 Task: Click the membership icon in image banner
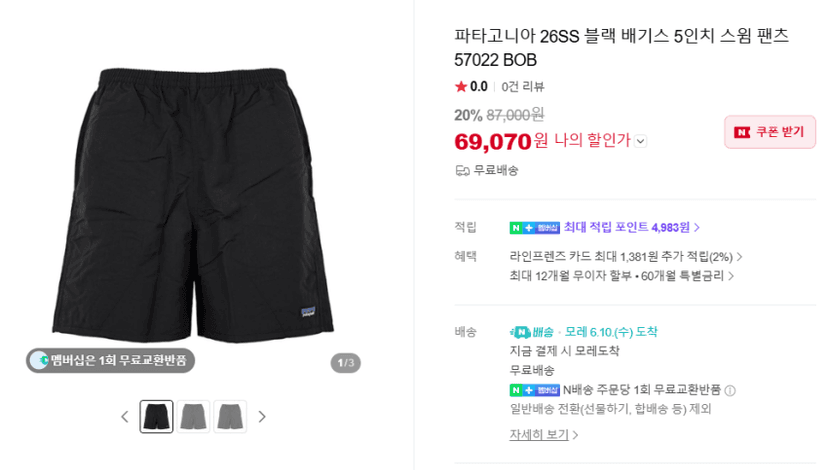(x=40, y=361)
